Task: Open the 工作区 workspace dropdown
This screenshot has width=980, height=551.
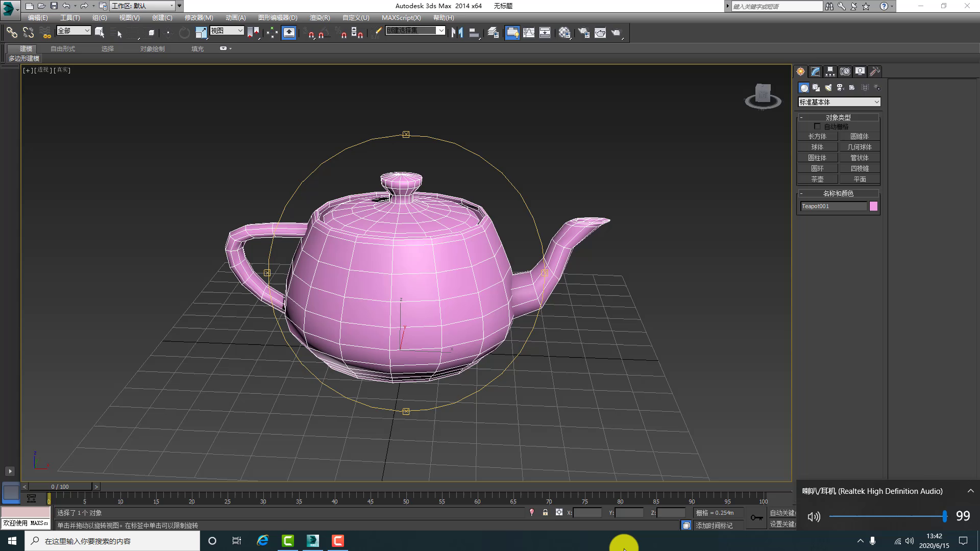Action: click(143, 6)
